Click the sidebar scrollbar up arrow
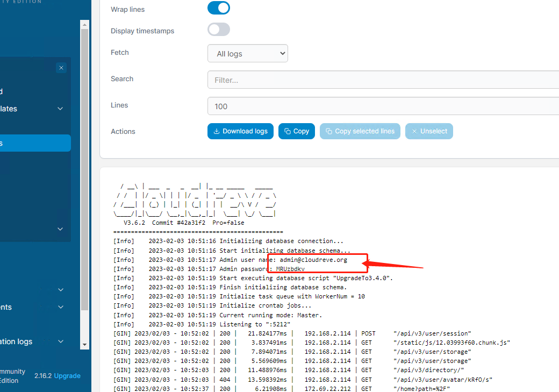559x392 pixels. [x=84, y=24]
